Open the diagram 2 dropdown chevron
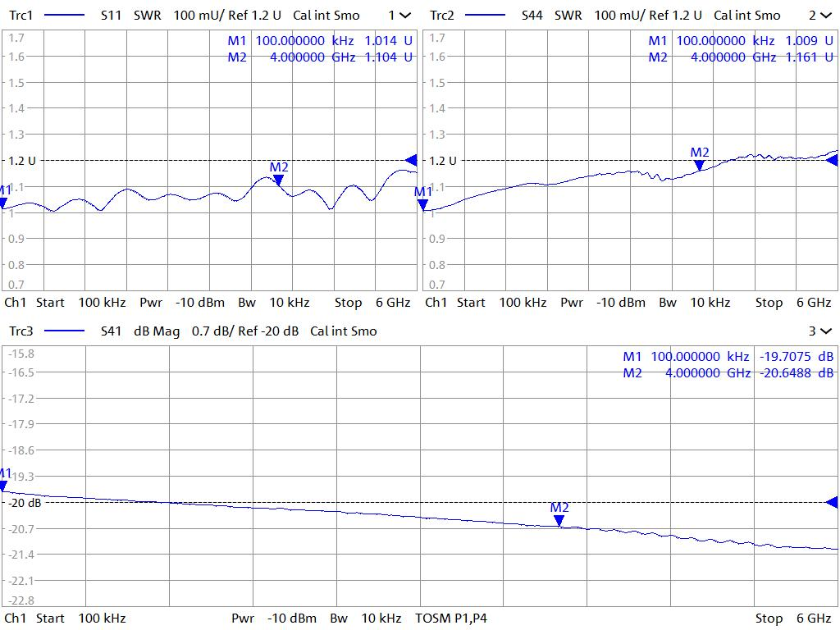The height and width of the screenshot is (630, 840). point(826,16)
